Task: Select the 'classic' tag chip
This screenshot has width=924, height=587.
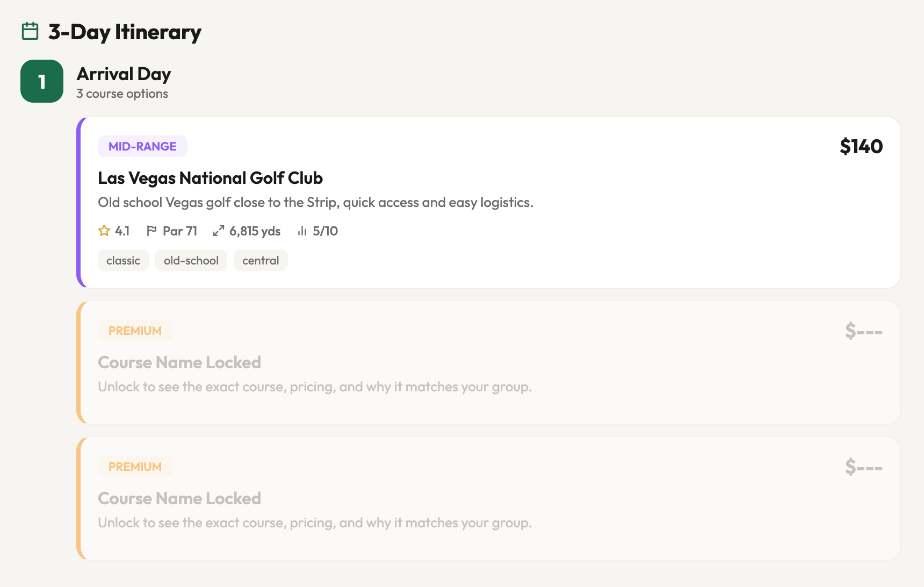Action: (123, 261)
